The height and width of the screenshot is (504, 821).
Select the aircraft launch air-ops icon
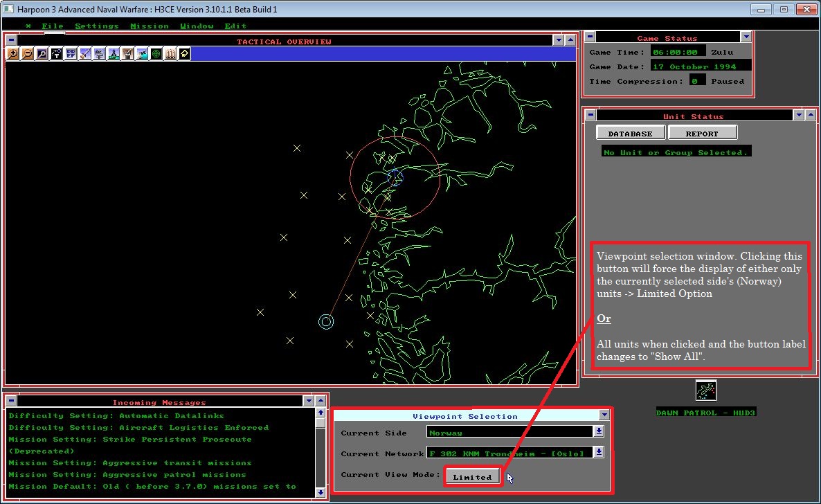141,53
